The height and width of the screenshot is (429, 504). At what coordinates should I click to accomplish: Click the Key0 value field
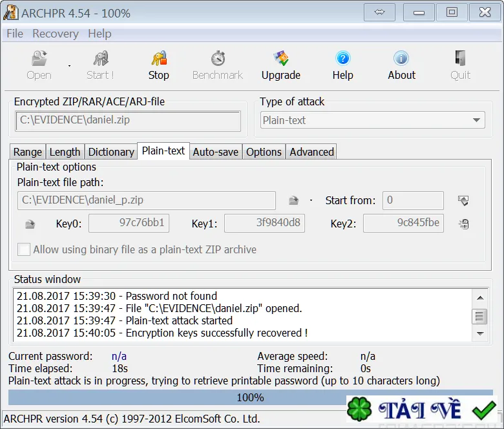coord(129,223)
